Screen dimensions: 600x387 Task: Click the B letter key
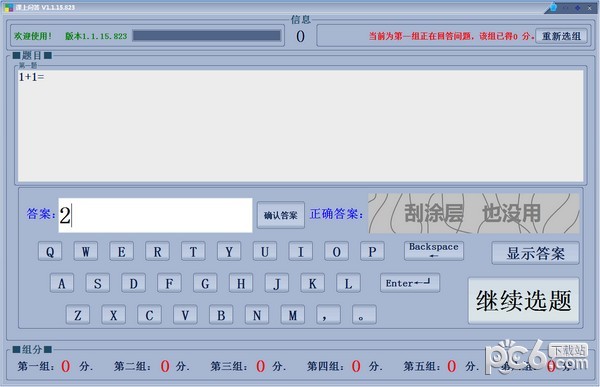[221, 315]
